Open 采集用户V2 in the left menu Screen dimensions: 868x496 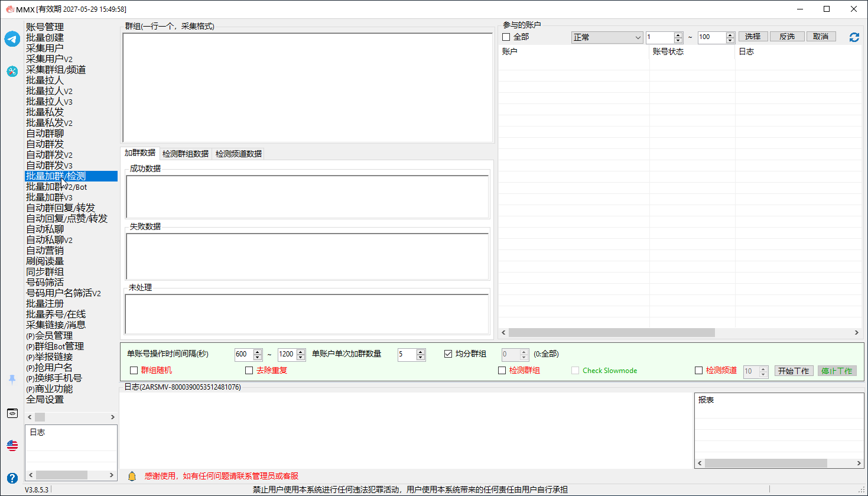[49, 59]
